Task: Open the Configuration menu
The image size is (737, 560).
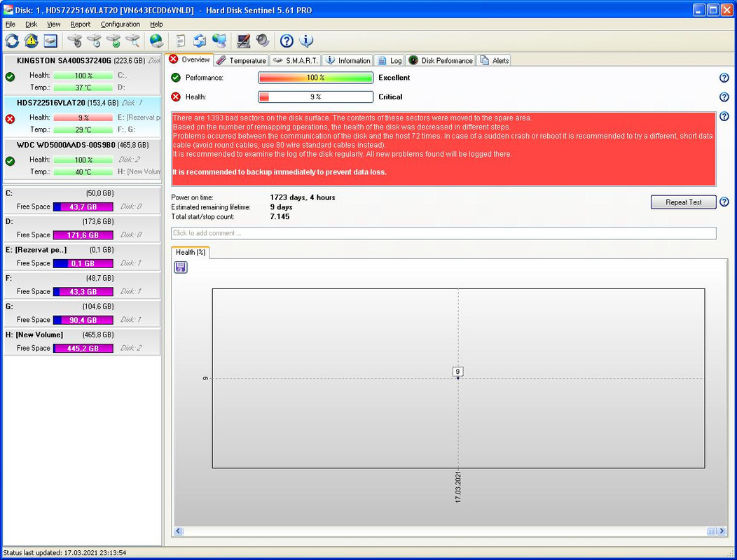Action: coord(120,24)
